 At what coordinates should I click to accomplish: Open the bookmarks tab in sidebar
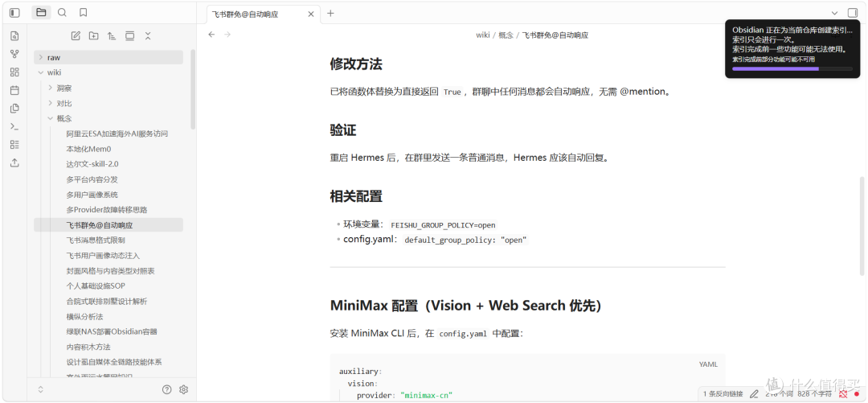click(x=83, y=12)
